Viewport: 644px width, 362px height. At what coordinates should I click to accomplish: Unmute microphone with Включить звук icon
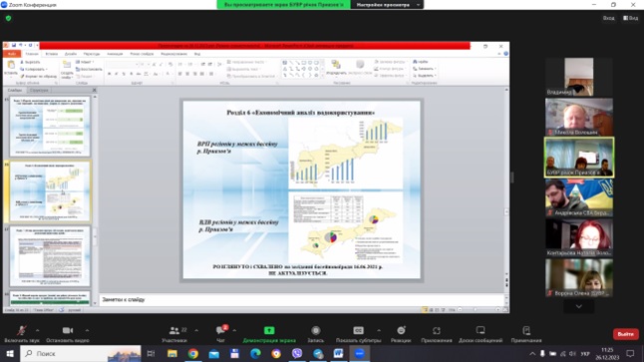[22, 334]
